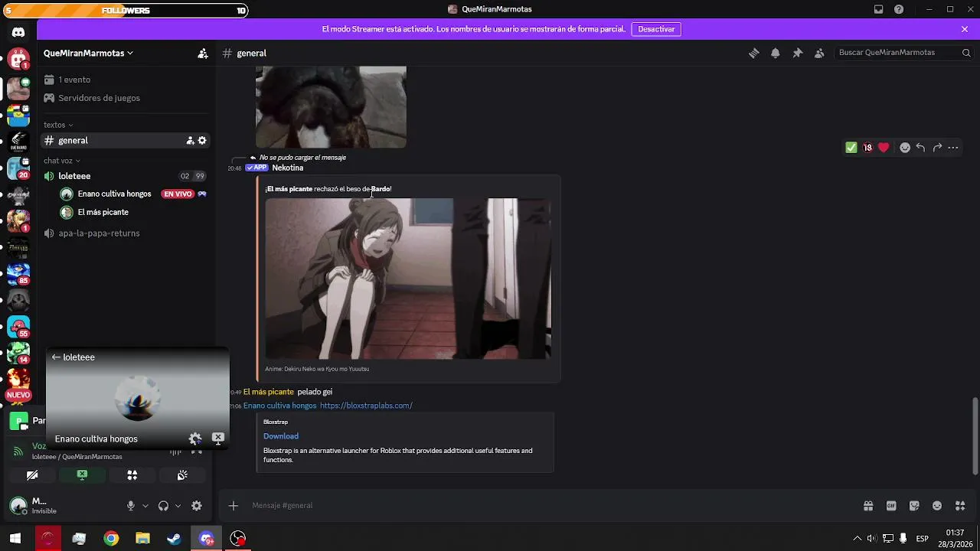Open Discord help icon in title bar
The image size is (980, 551).
(899, 9)
